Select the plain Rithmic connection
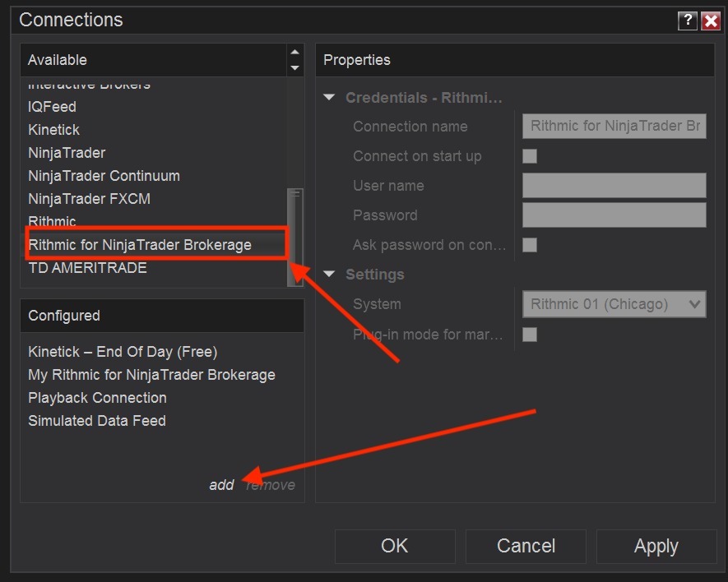Image resolution: width=728 pixels, height=582 pixels. tap(52, 221)
